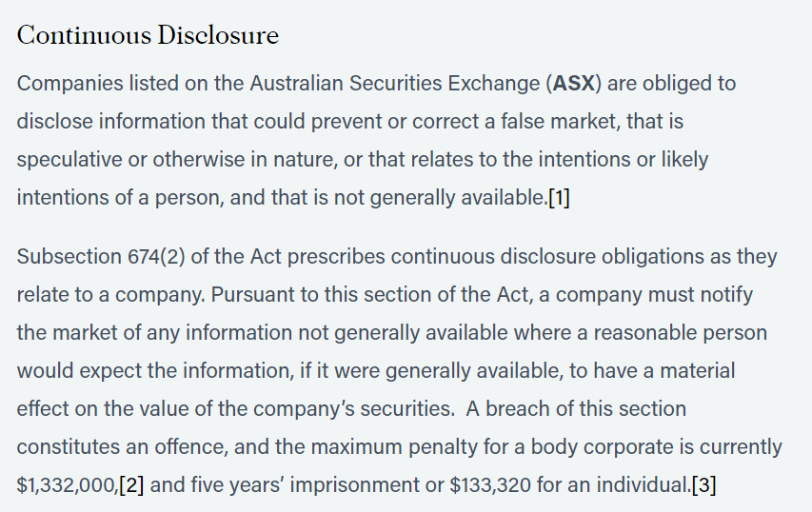Open footnote reference [3]
This screenshot has height=512, width=812.
(x=704, y=485)
